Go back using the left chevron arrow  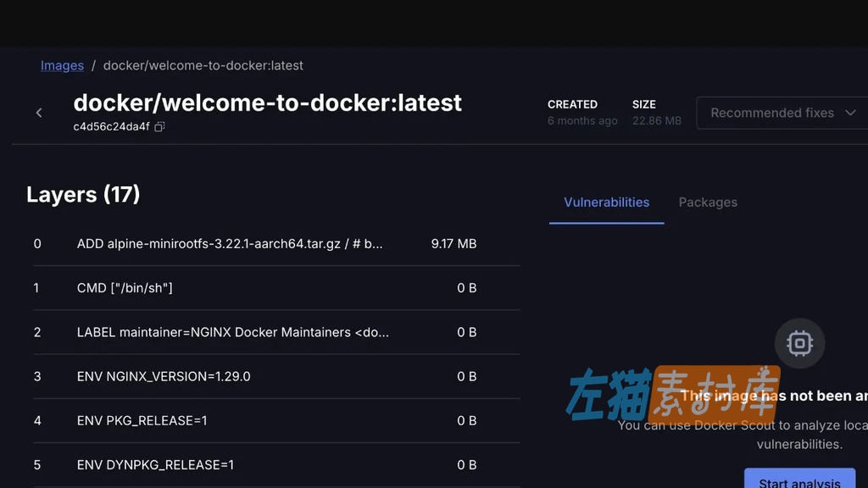pyautogui.click(x=39, y=113)
